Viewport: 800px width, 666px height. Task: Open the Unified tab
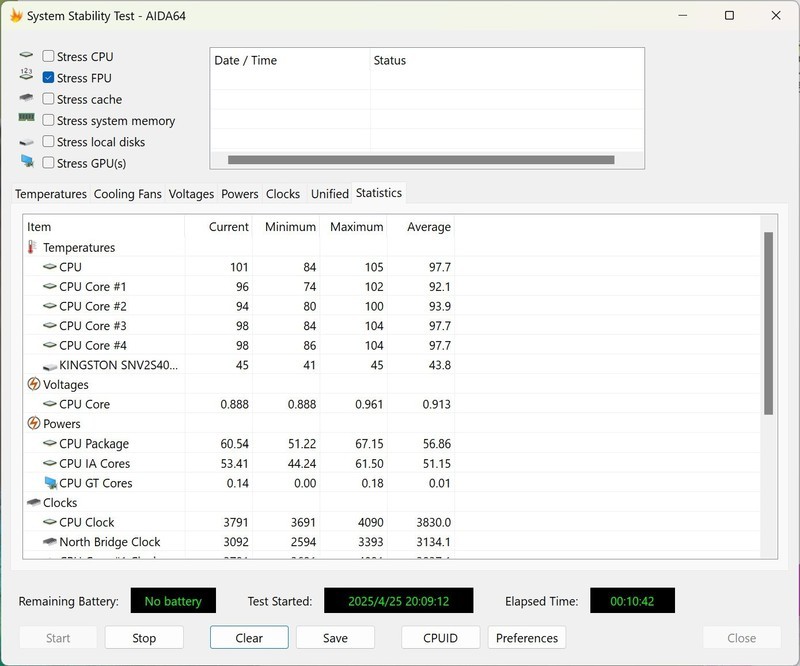(x=329, y=194)
